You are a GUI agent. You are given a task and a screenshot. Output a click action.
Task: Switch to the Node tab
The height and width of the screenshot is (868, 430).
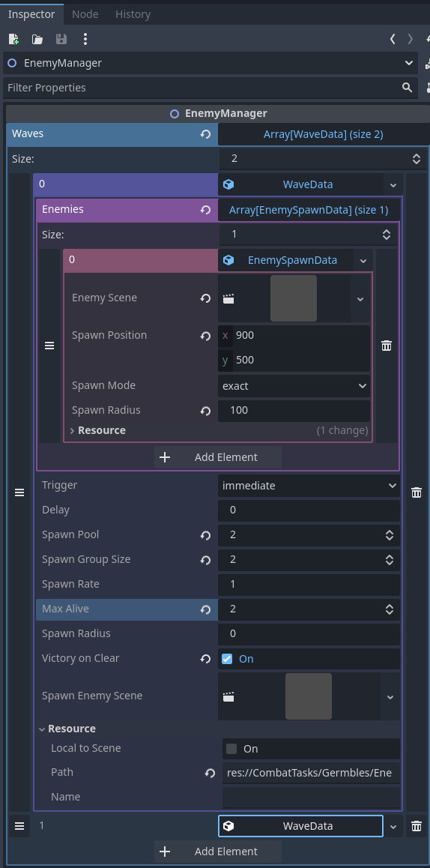click(x=85, y=14)
